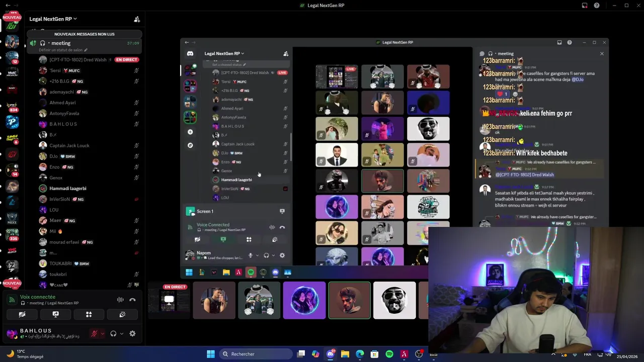Open output options arrow beside Napom headphones
The image size is (644, 362).
tap(273, 255)
